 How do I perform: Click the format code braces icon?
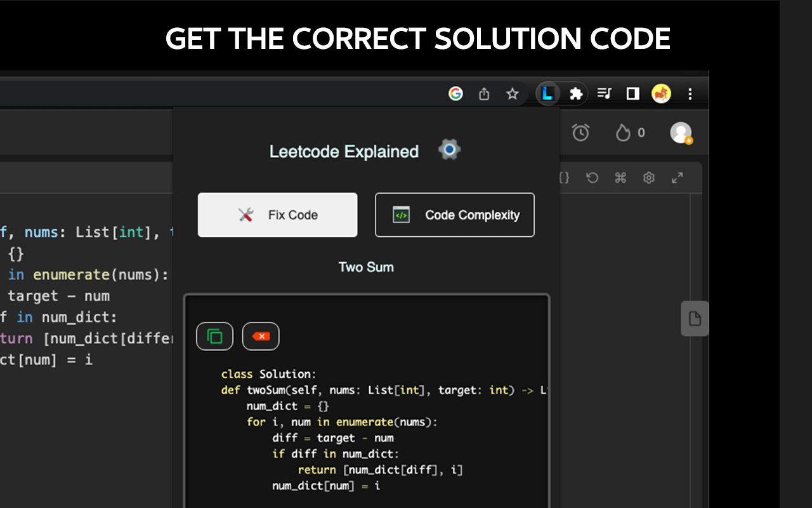[564, 178]
